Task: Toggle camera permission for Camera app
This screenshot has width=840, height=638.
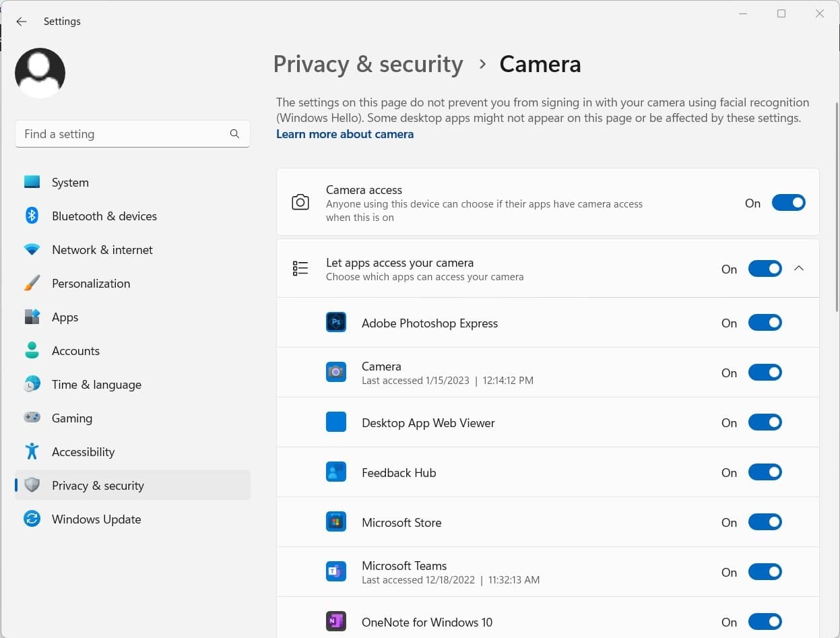Action: (x=765, y=373)
